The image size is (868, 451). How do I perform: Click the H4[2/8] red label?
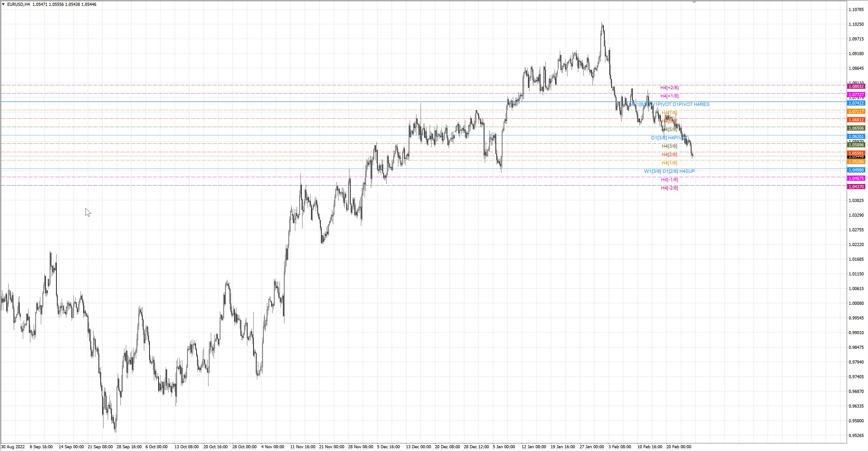tap(669, 155)
